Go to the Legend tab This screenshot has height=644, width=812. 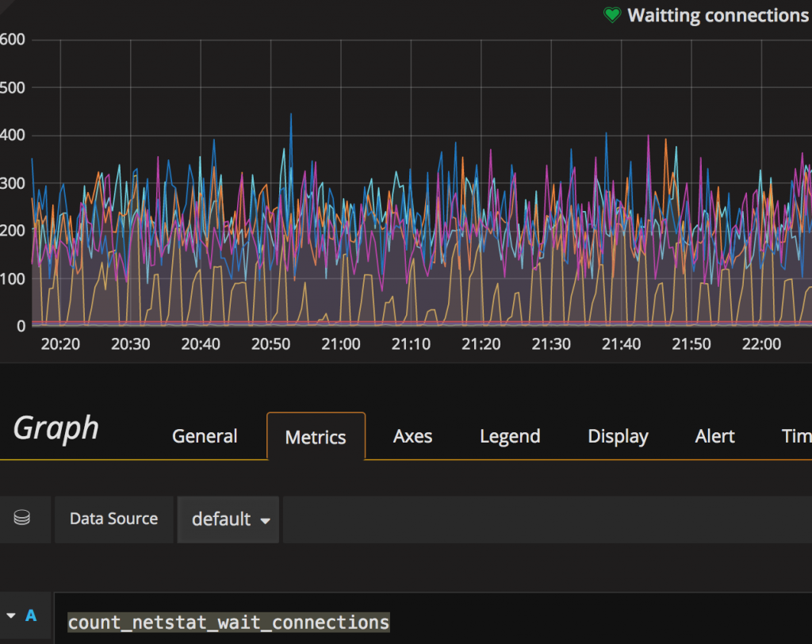(510, 436)
